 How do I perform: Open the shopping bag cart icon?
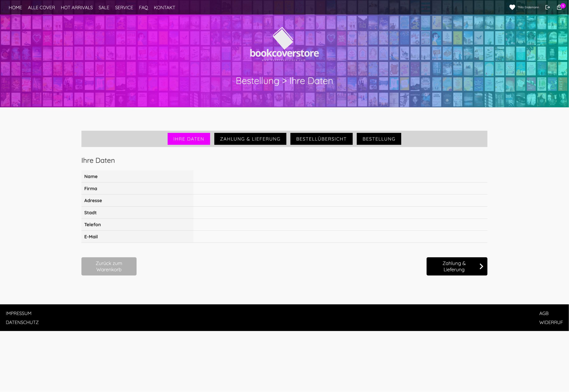[x=559, y=7]
